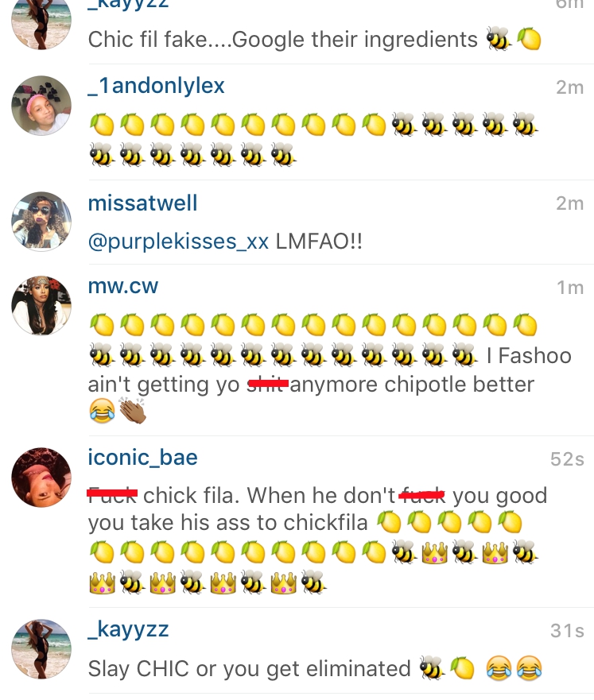Tap the 'Chic fil fake' comment text
The width and height of the screenshot is (594, 700).
pyautogui.click(x=283, y=39)
